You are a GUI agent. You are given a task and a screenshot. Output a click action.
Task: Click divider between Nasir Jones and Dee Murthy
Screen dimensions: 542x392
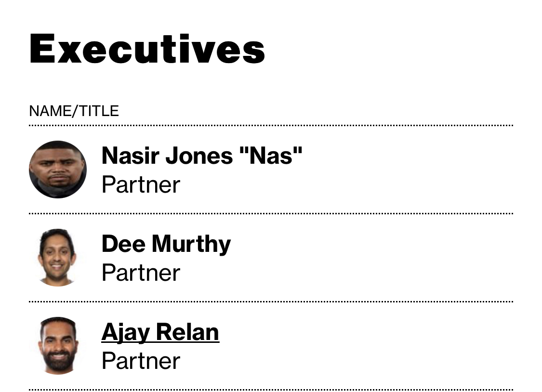(271, 213)
